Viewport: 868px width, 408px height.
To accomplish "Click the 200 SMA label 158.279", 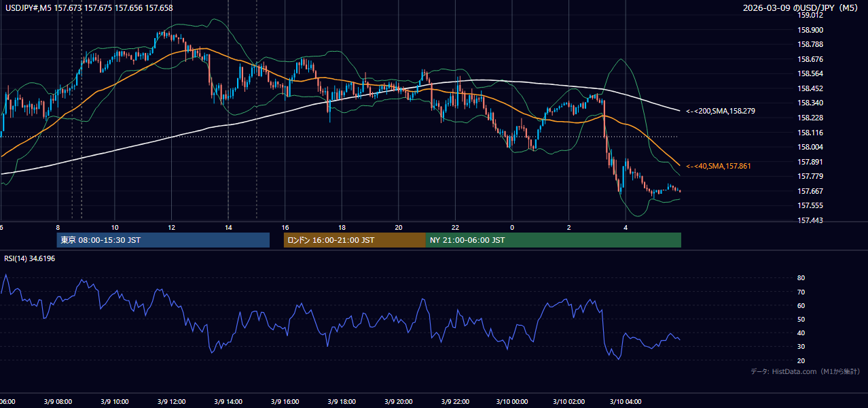I will (721, 111).
